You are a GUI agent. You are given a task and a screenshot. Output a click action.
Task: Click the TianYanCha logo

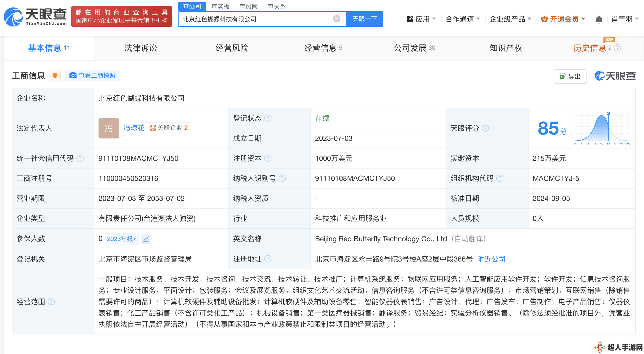coord(35,17)
